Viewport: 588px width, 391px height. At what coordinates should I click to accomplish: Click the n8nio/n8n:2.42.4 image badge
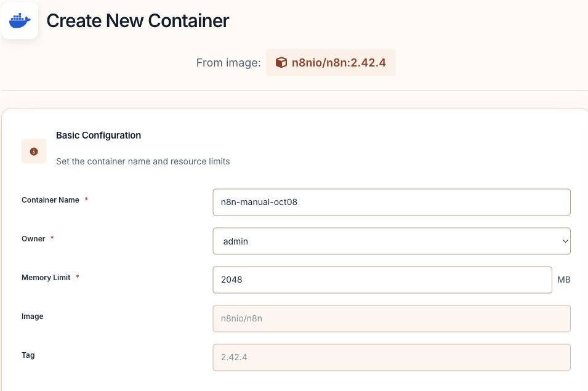331,63
